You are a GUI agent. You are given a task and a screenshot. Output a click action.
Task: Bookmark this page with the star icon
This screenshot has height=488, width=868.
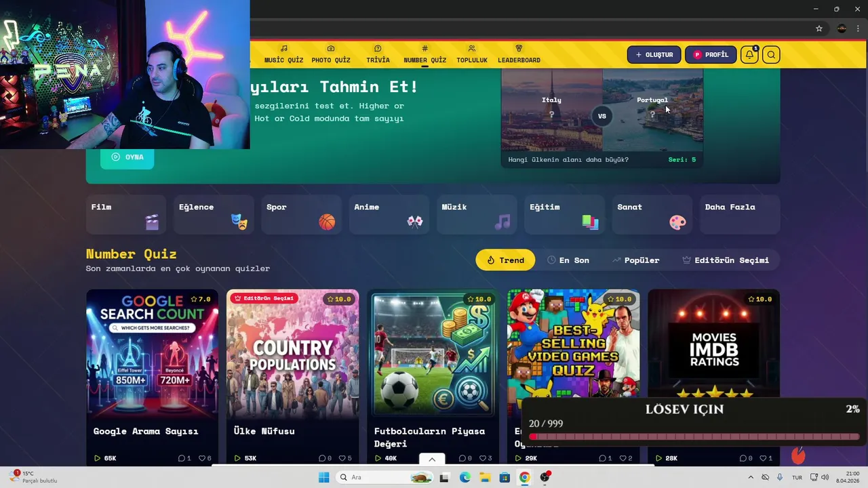click(x=819, y=28)
